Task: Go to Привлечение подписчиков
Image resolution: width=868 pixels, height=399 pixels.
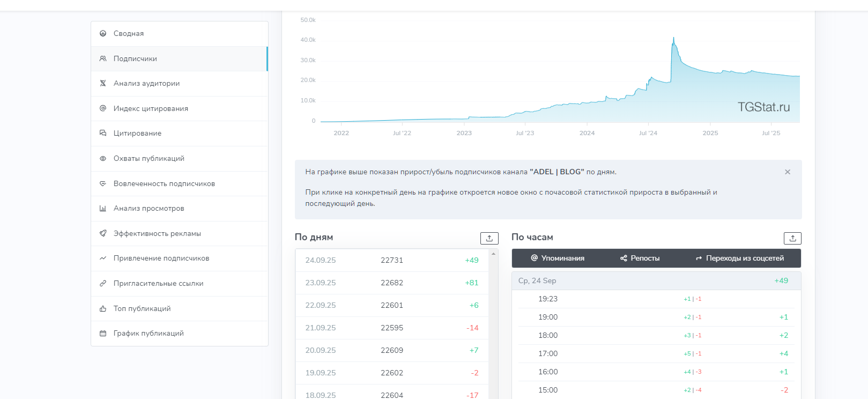Action: click(161, 258)
